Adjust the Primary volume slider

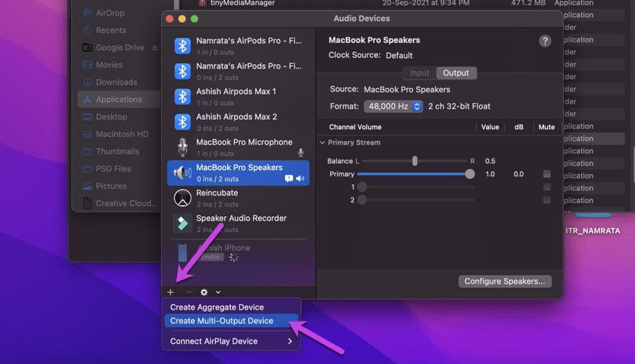tap(470, 174)
